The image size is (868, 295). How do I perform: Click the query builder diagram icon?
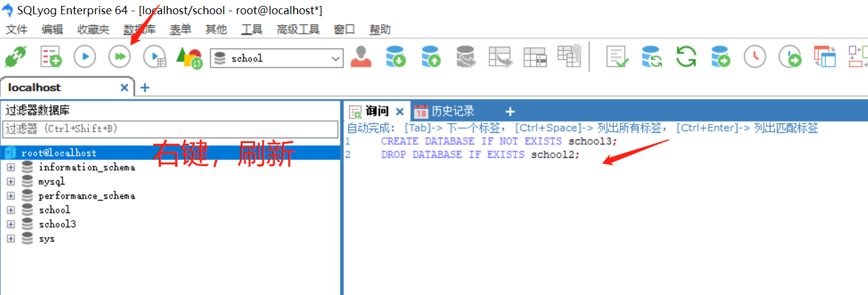click(x=858, y=57)
